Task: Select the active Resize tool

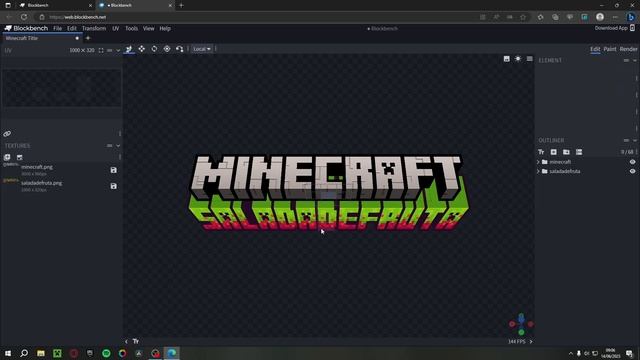Action: click(x=129, y=49)
